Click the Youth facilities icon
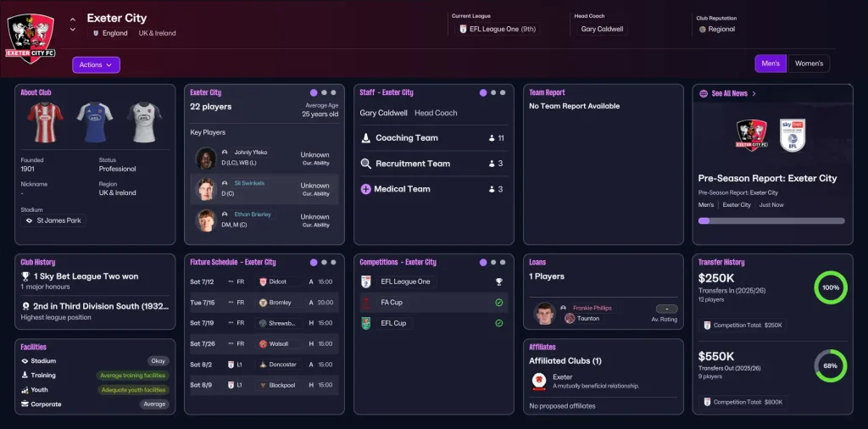Image resolution: width=868 pixels, height=429 pixels. (x=25, y=390)
